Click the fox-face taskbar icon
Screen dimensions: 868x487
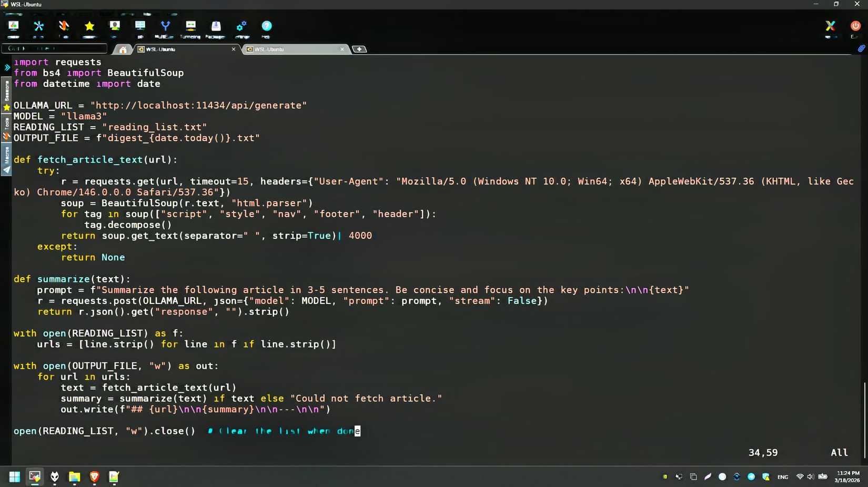pyautogui.click(x=55, y=477)
